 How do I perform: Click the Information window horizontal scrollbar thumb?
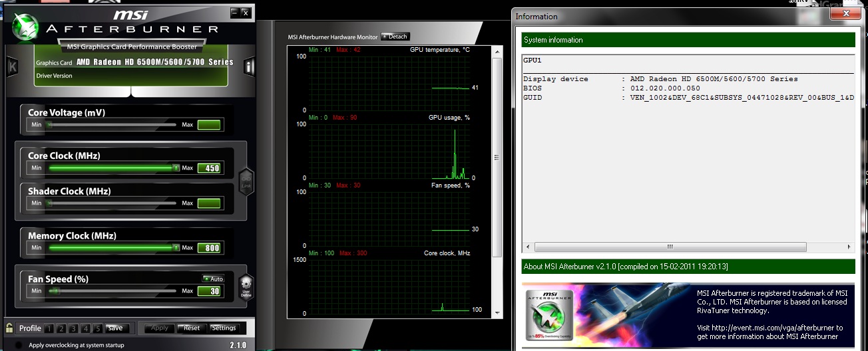[x=670, y=247]
